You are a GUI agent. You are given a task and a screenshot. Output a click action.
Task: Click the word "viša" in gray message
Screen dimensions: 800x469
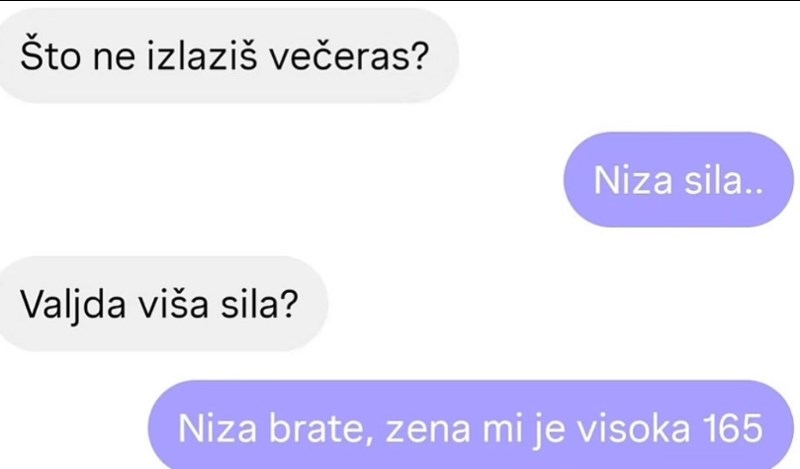[173, 305]
